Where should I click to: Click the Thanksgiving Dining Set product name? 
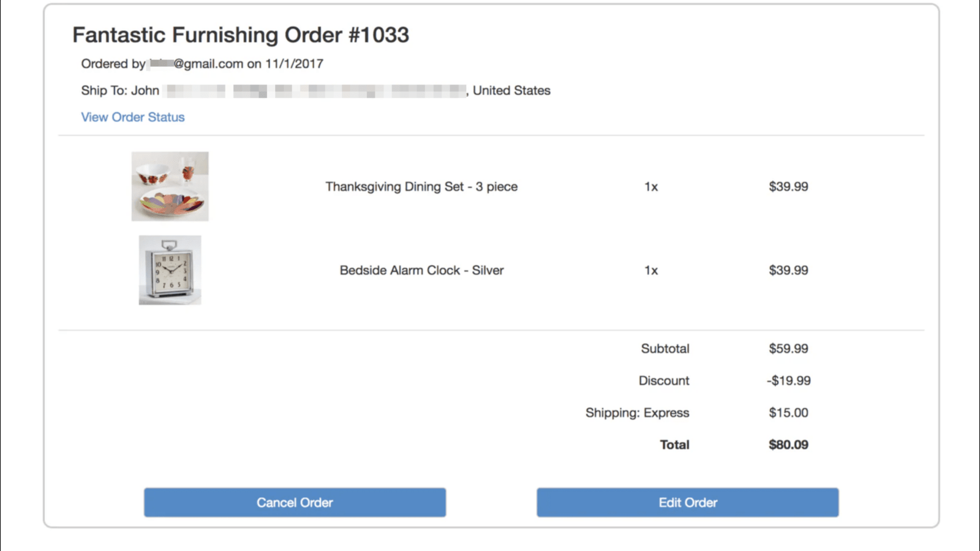421,187
